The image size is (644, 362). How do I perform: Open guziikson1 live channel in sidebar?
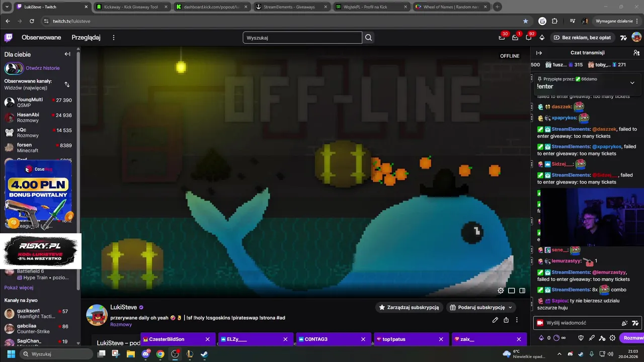(39, 314)
